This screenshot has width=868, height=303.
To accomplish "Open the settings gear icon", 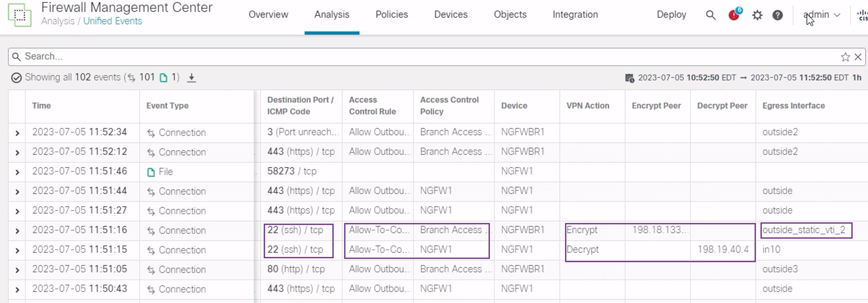I will pos(757,15).
